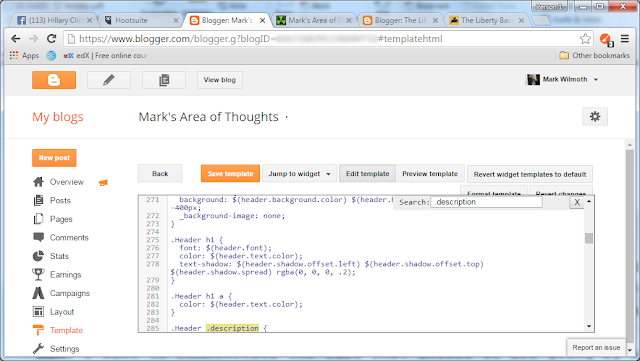Open the Overview sidebar link
Image resolution: width=640 pixels, height=361 pixels.
click(67, 182)
